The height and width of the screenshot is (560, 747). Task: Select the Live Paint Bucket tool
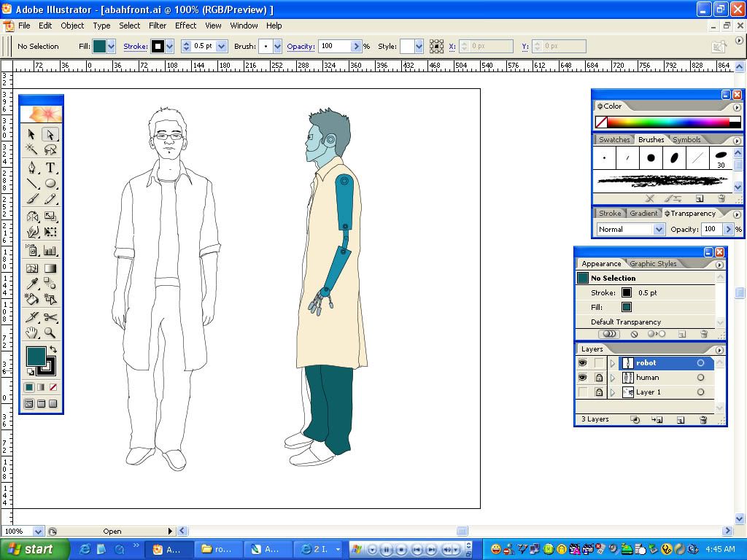click(x=31, y=300)
